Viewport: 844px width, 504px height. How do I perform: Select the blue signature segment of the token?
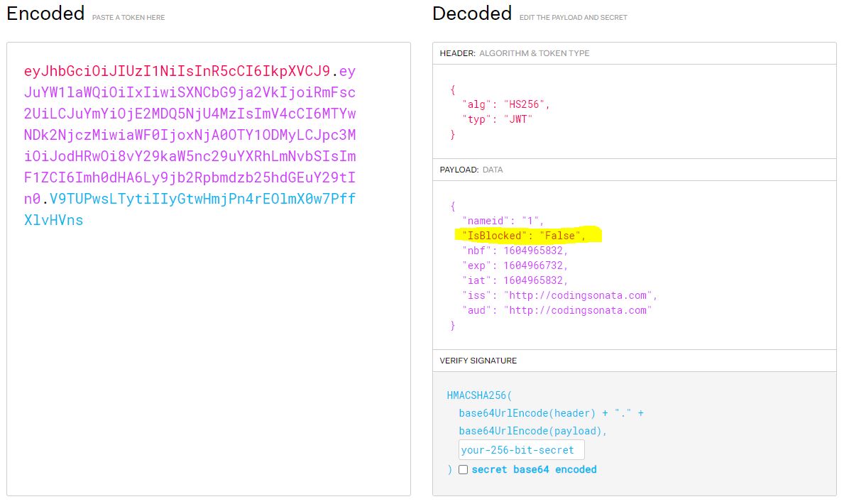(213, 209)
